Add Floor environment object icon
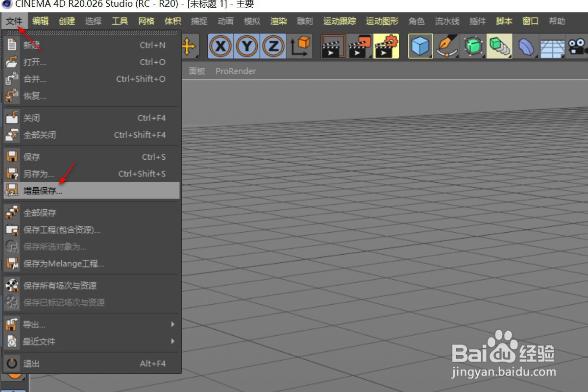The image size is (588, 392). [x=553, y=47]
